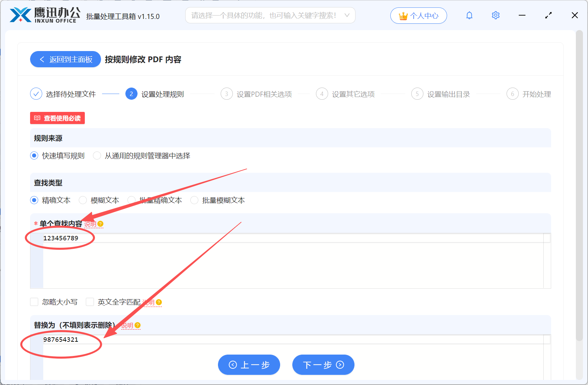Screen dimensions: 588x385
Task: Click the back arrow in 返回到主面板
Action: [x=42, y=59]
